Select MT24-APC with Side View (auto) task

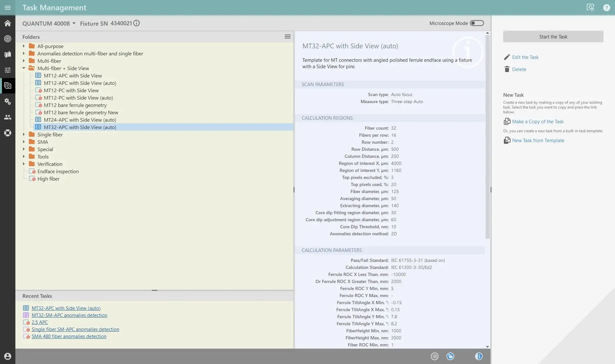click(x=80, y=120)
